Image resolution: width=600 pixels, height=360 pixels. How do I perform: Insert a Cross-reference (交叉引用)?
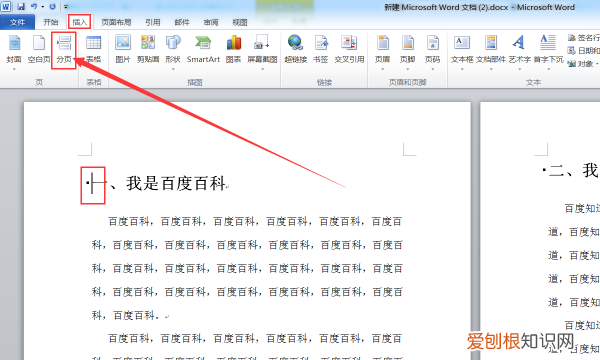pyautogui.click(x=349, y=49)
